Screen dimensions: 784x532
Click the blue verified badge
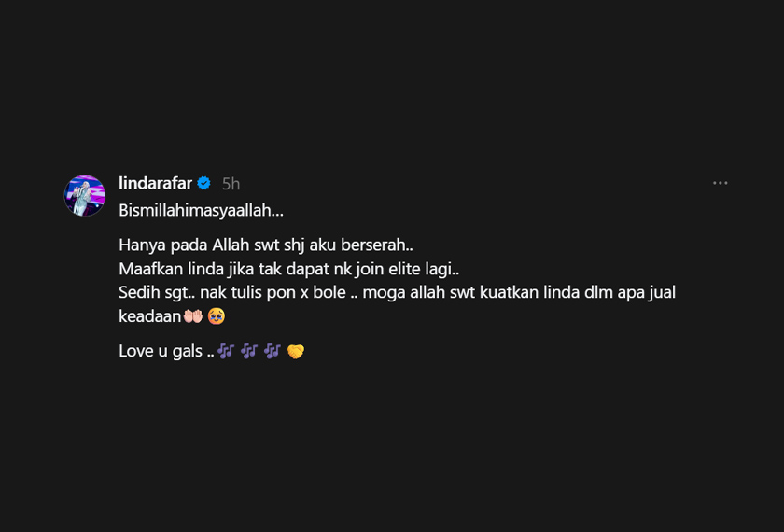[203, 184]
